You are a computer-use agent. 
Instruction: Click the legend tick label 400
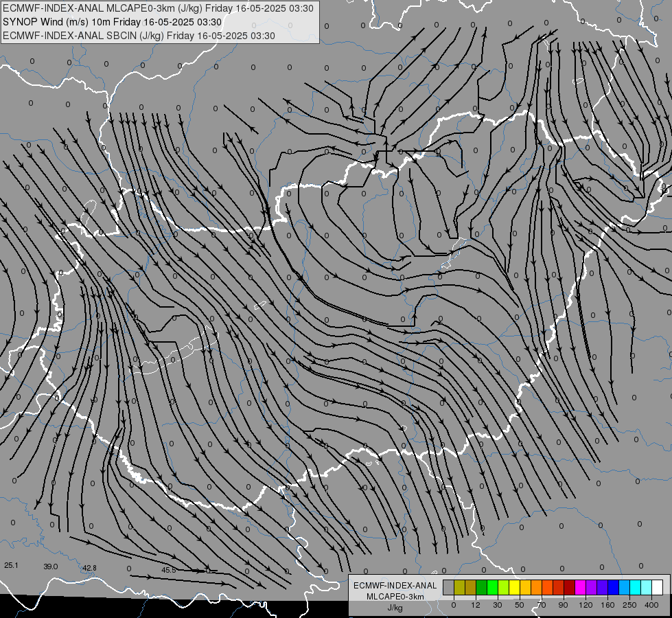[x=651, y=605]
